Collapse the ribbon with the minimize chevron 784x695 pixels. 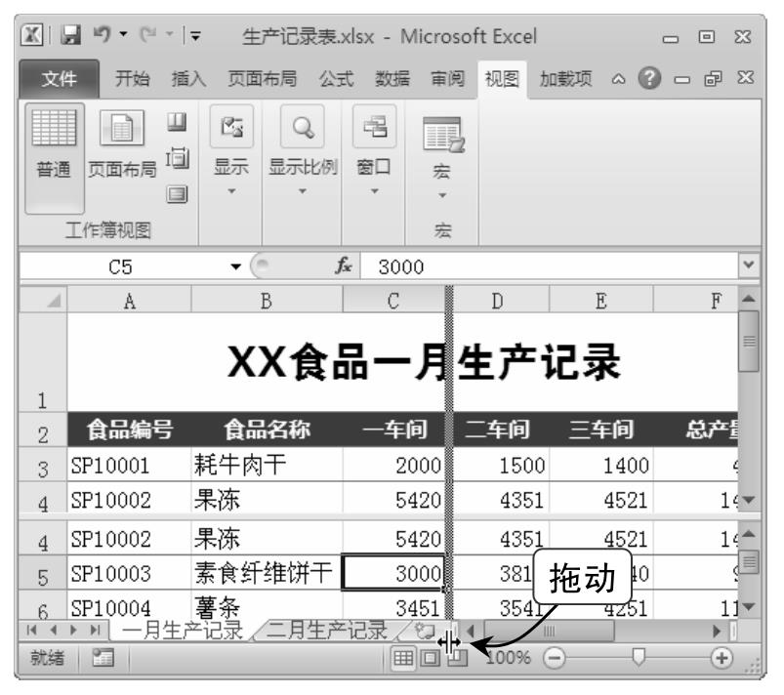618,78
